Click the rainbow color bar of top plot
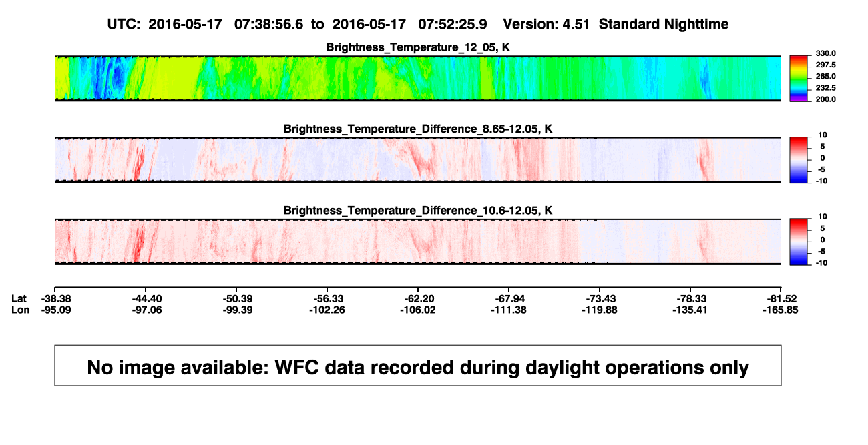The height and width of the screenshot is (445, 868). (799, 78)
